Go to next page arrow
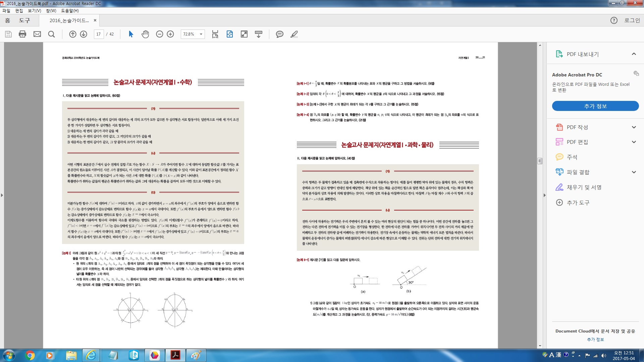The width and height of the screenshot is (644, 362). pos(84,34)
